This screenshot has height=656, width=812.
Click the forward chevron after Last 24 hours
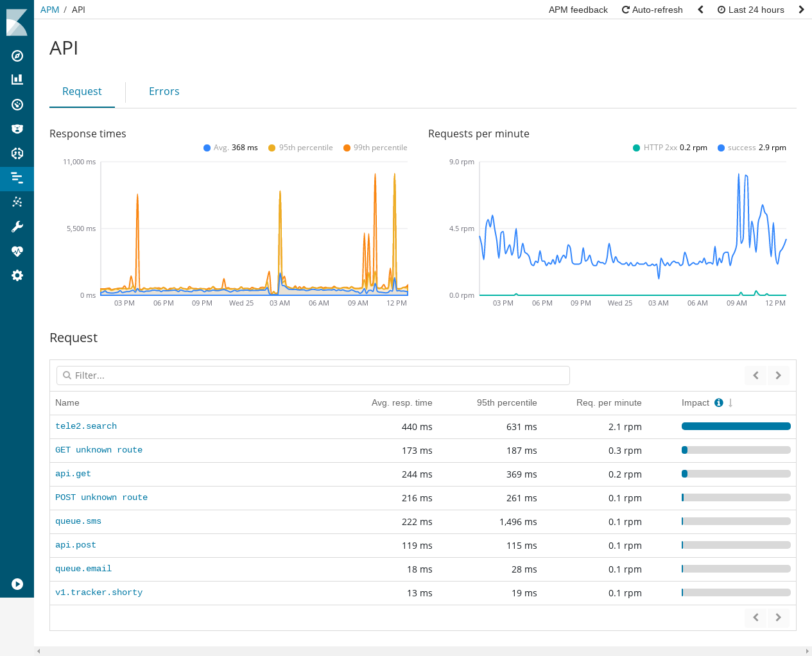(801, 10)
